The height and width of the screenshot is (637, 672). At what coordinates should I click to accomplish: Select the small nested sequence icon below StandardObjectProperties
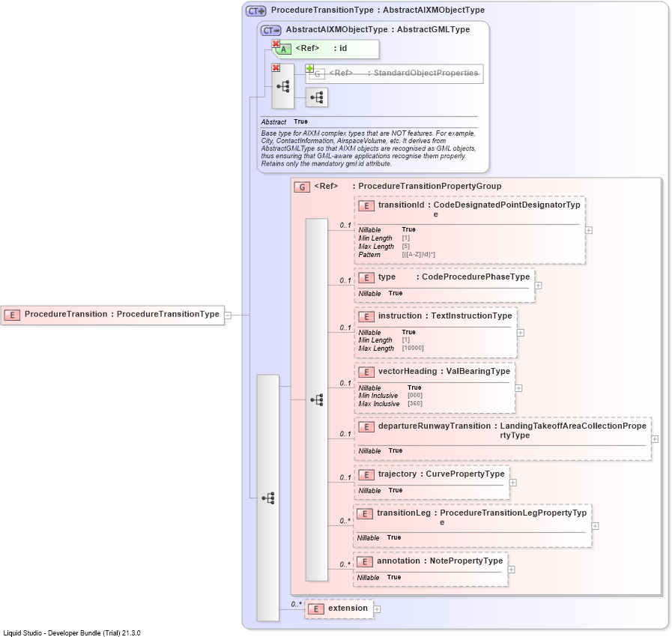[317, 97]
